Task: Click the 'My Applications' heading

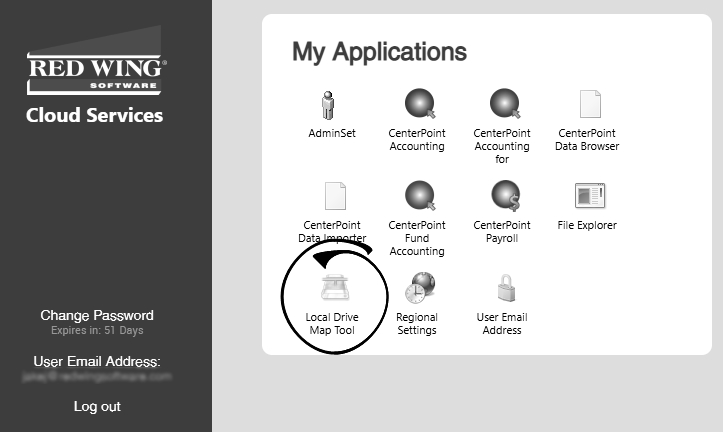Action: pos(379,52)
